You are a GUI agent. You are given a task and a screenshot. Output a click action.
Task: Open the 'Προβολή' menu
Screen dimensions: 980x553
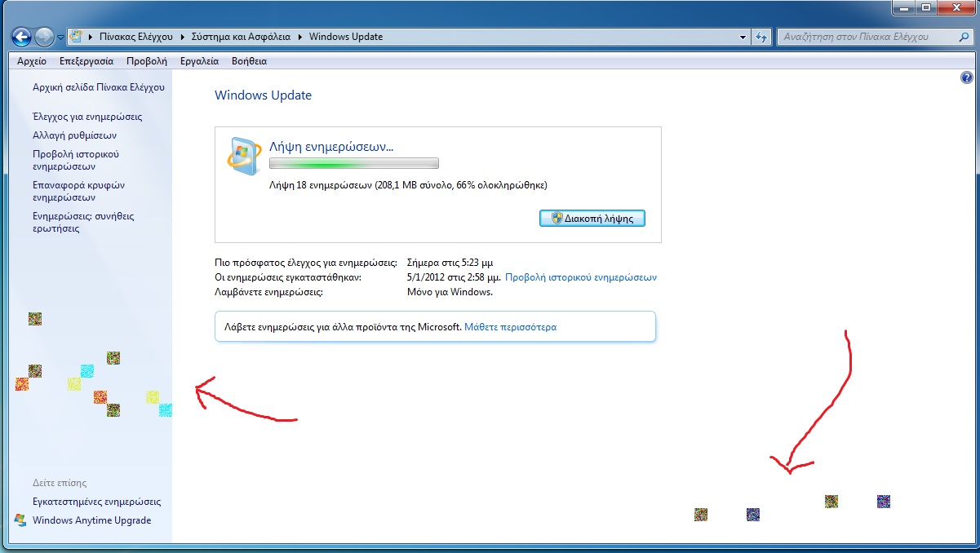coord(147,61)
